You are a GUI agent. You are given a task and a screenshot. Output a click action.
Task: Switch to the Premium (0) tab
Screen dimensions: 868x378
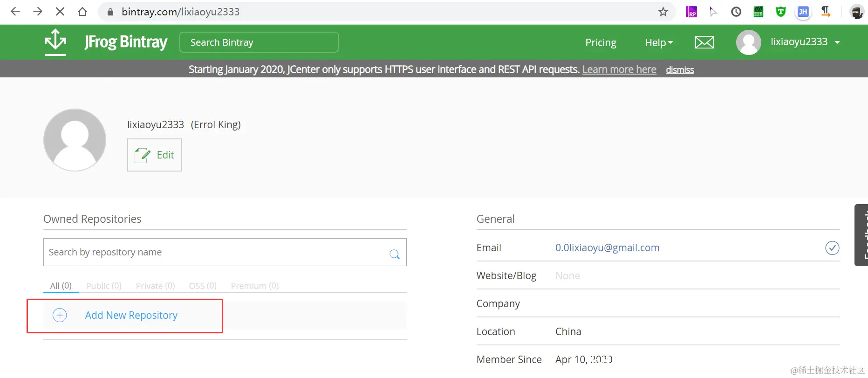click(x=255, y=286)
